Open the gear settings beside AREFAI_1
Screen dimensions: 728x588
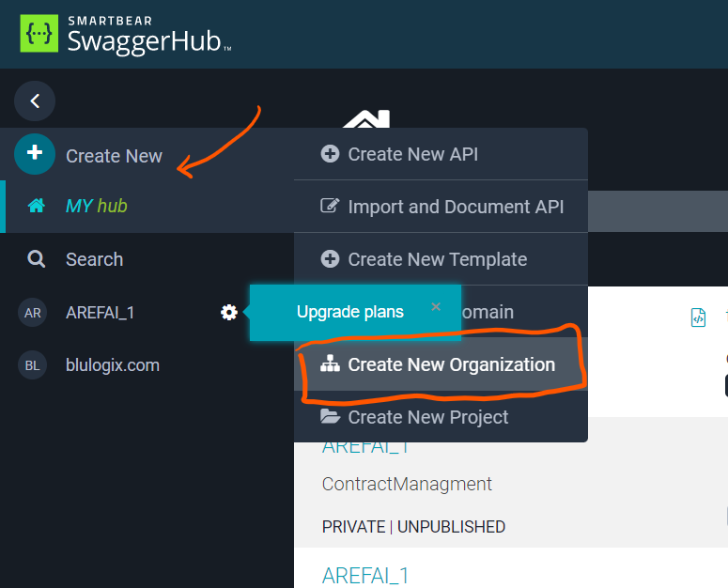pyautogui.click(x=228, y=313)
